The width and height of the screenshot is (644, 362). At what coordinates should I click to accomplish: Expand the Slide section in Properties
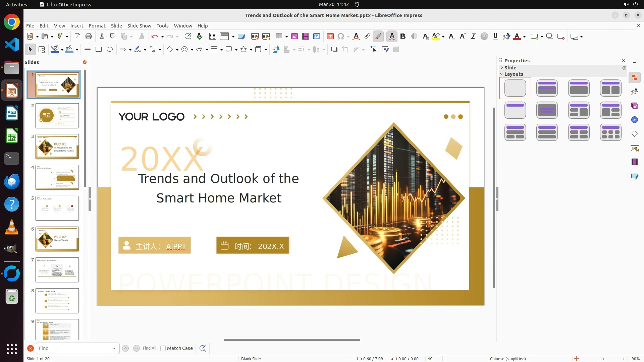coord(510,68)
